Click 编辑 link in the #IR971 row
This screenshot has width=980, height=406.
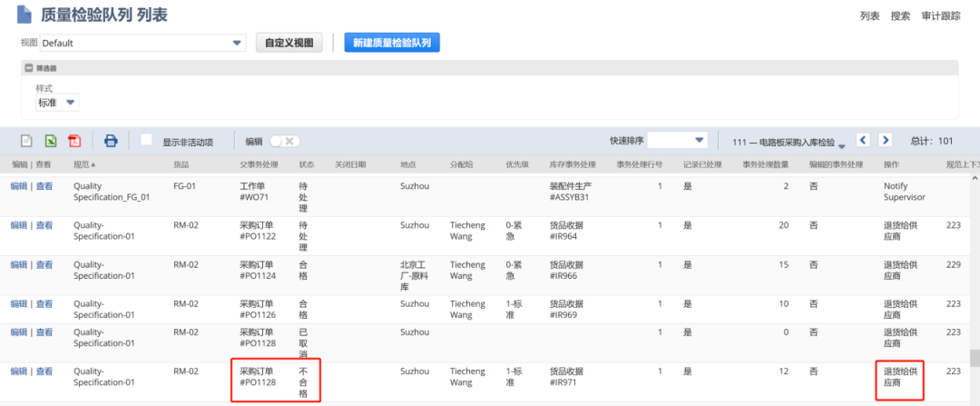[19, 371]
